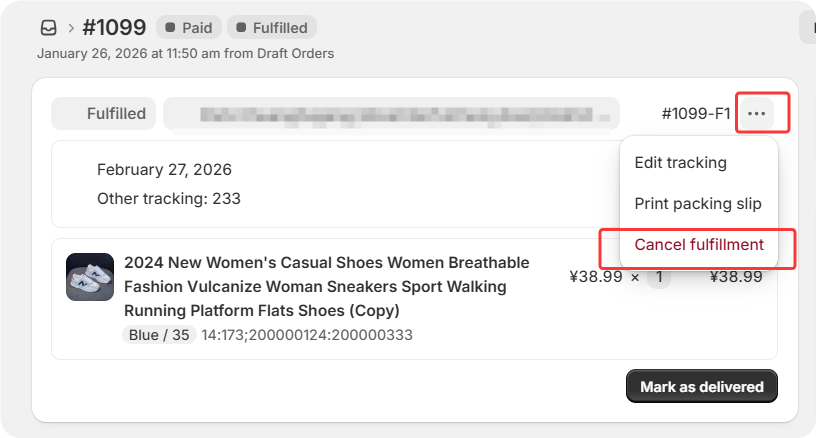Click the Paid status badge

189,28
